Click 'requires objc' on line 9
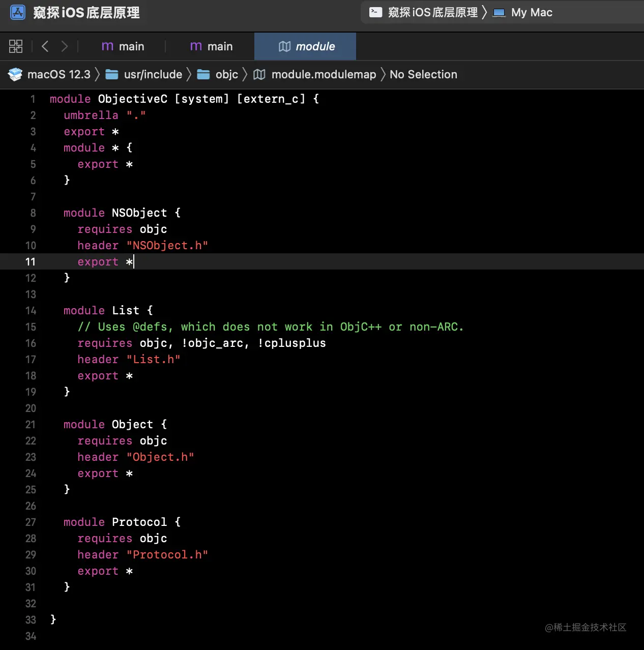This screenshot has width=644, height=650. tap(122, 229)
